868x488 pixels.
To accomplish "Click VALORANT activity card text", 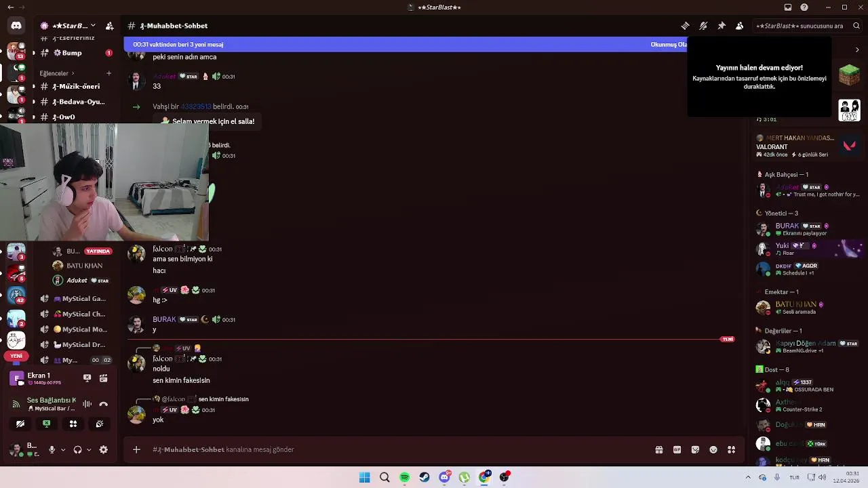I will 772,147.
